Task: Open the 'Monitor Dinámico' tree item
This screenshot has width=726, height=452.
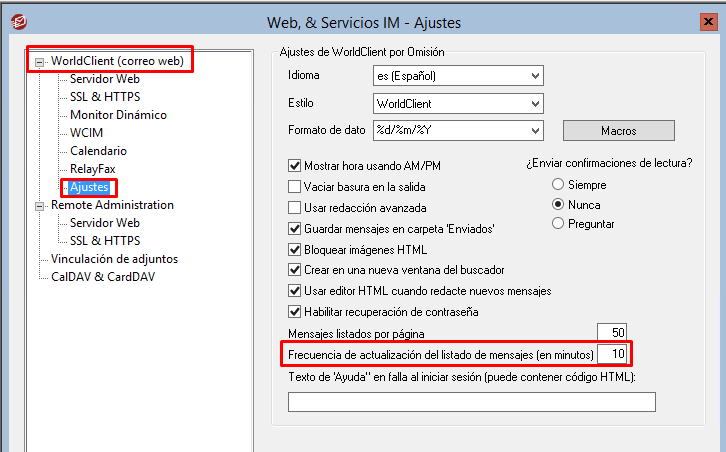Action: [x=118, y=115]
